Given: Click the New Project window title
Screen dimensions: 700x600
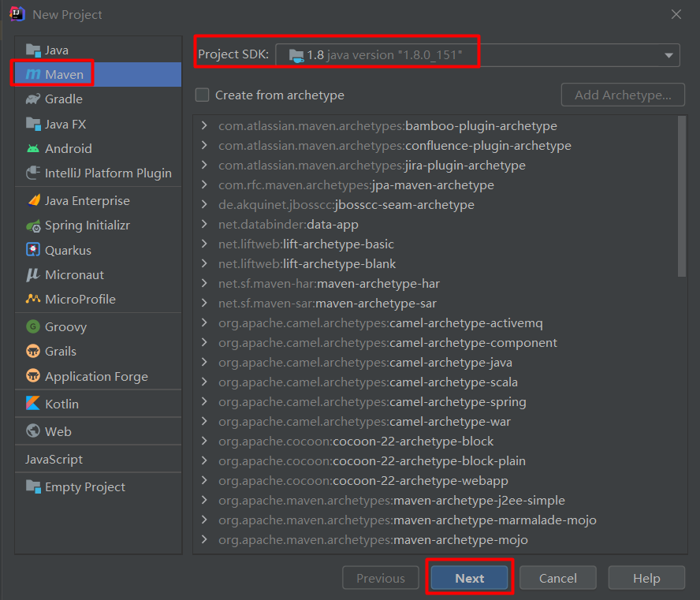Looking at the screenshot, I should pyautogui.click(x=68, y=14).
